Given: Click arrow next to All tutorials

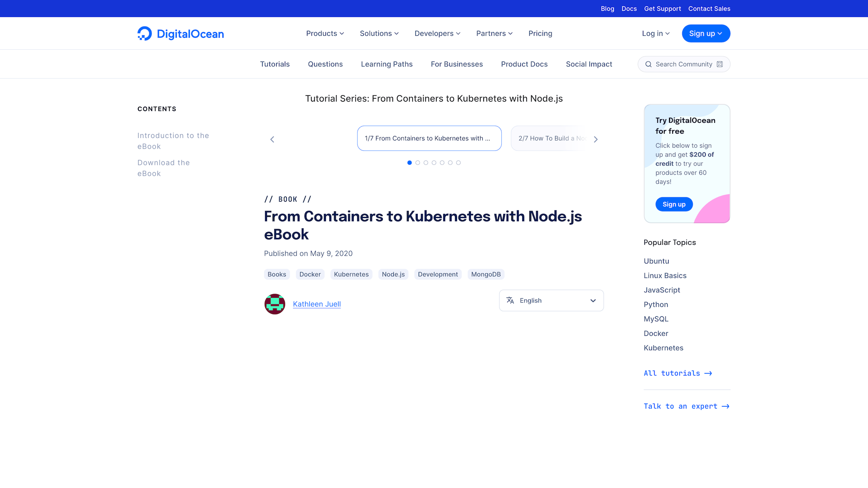Looking at the screenshot, I should (x=708, y=373).
